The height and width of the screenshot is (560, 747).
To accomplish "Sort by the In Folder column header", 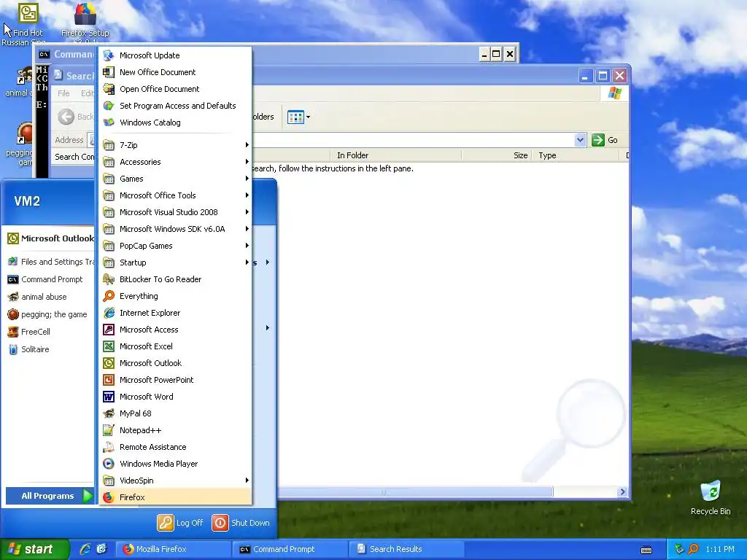I will click(x=395, y=155).
